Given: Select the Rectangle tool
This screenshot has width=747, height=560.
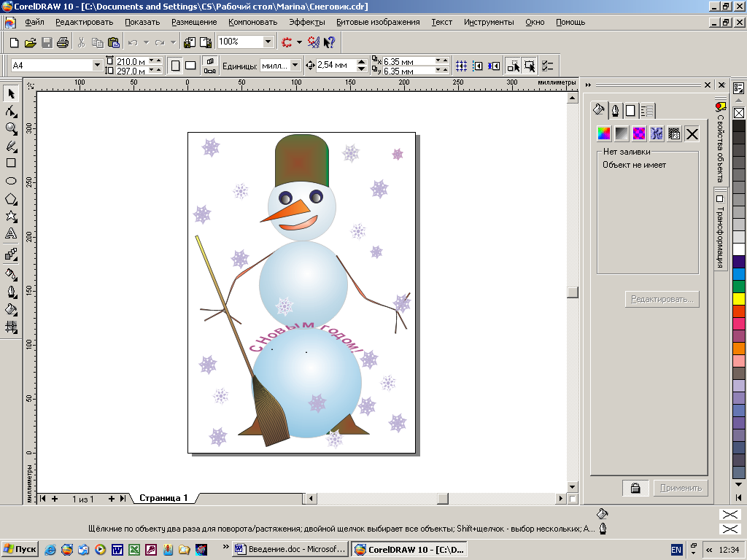Looking at the screenshot, I should 11,163.
